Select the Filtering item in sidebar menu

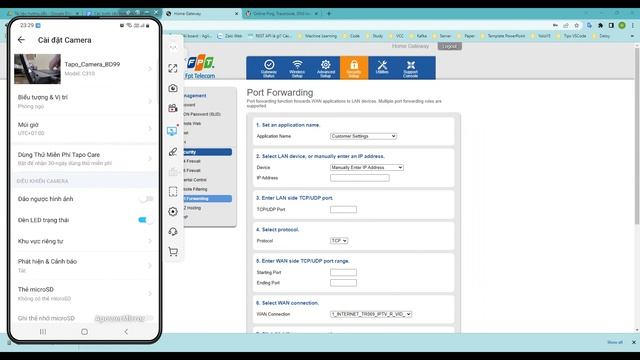[x=195, y=189]
